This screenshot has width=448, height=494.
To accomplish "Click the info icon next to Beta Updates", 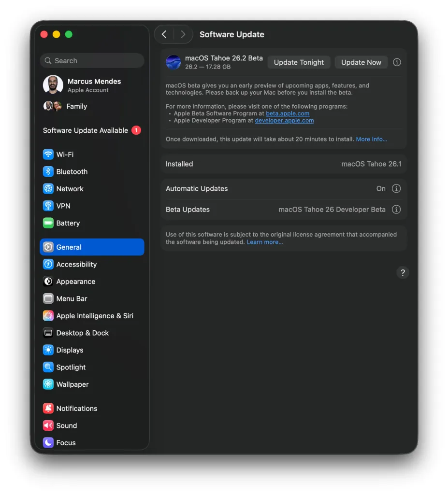I will tap(396, 210).
